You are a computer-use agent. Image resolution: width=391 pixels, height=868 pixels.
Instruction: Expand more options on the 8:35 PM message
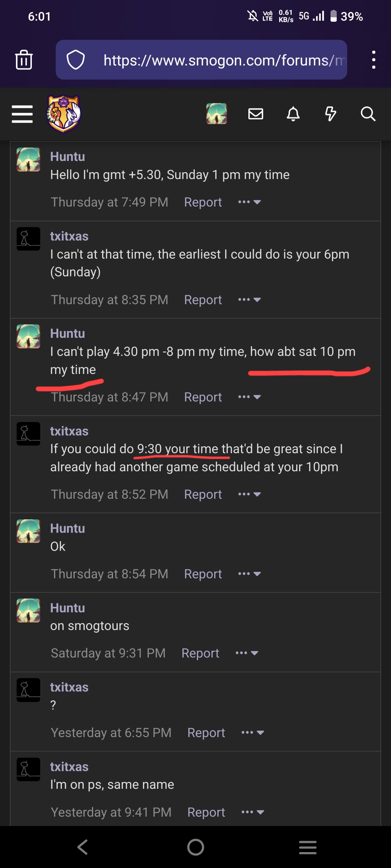(249, 300)
